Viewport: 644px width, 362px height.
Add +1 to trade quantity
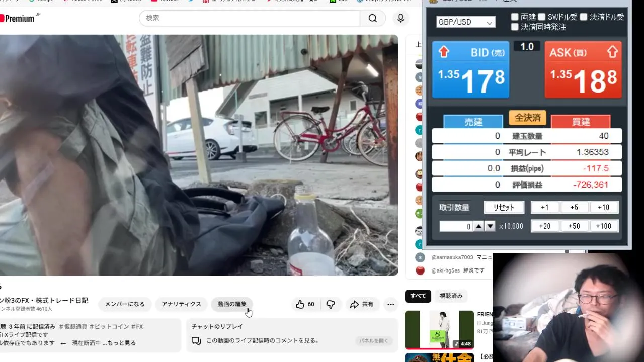click(545, 207)
